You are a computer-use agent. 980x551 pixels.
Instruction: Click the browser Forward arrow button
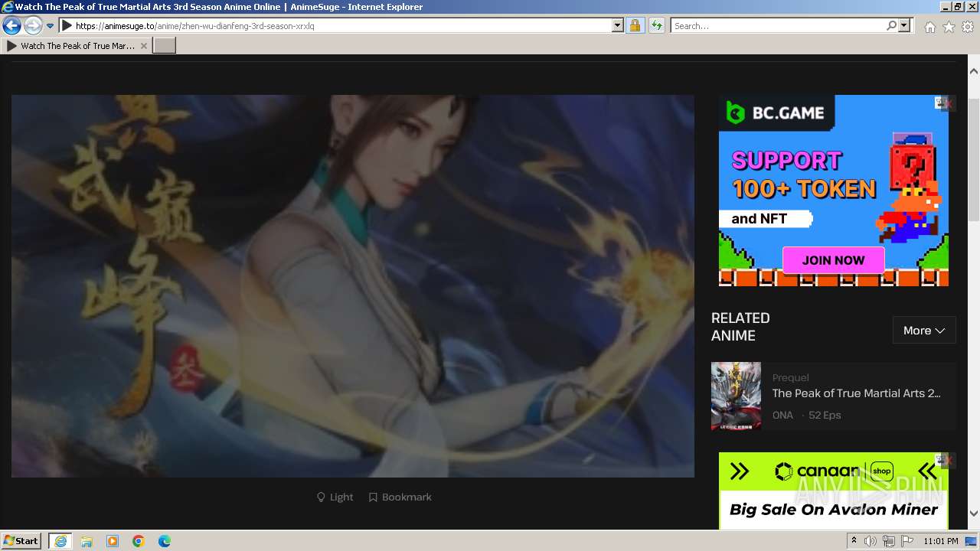coord(32,25)
